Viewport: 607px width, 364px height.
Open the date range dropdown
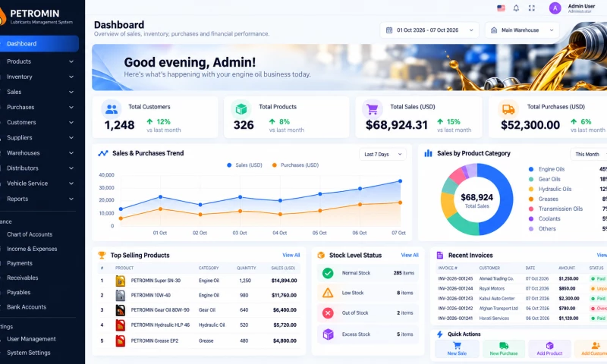tap(429, 30)
